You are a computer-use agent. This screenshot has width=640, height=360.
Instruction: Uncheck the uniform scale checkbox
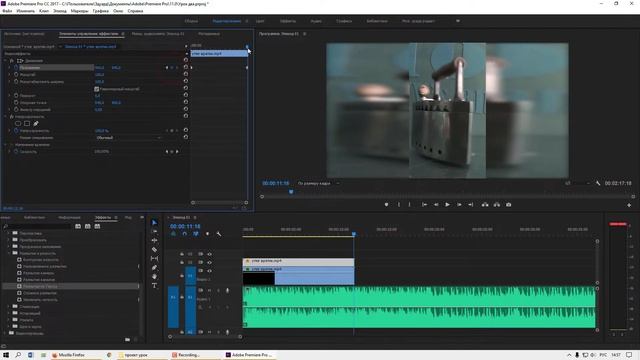tap(97, 89)
